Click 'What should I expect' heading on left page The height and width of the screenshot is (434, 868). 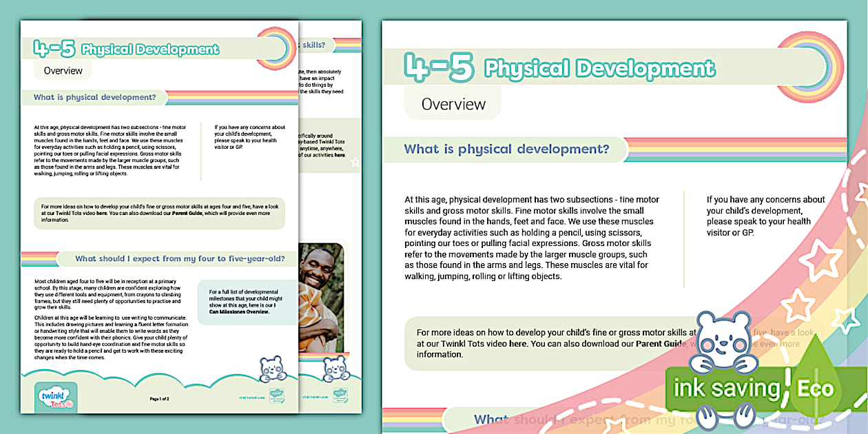coord(185,259)
